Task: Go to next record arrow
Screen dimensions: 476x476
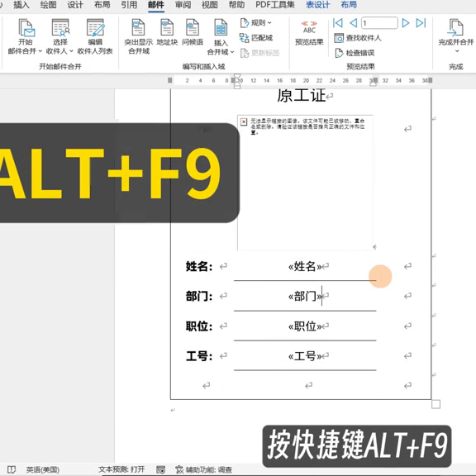Action: pos(405,23)
